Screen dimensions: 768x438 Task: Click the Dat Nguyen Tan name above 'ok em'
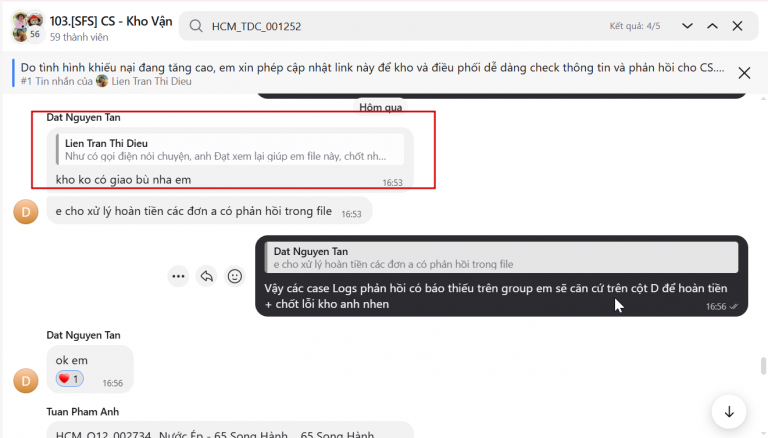pos(83,335)
